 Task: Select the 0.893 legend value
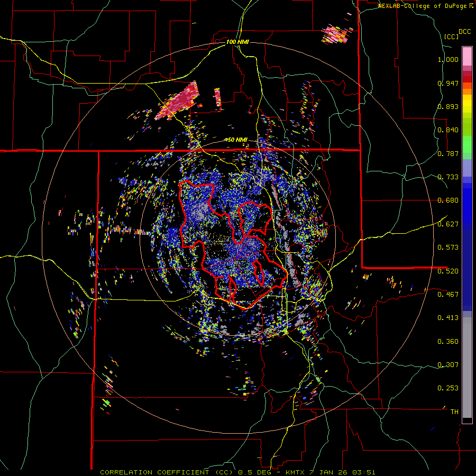pyautogui.click(x=448, y=106)
